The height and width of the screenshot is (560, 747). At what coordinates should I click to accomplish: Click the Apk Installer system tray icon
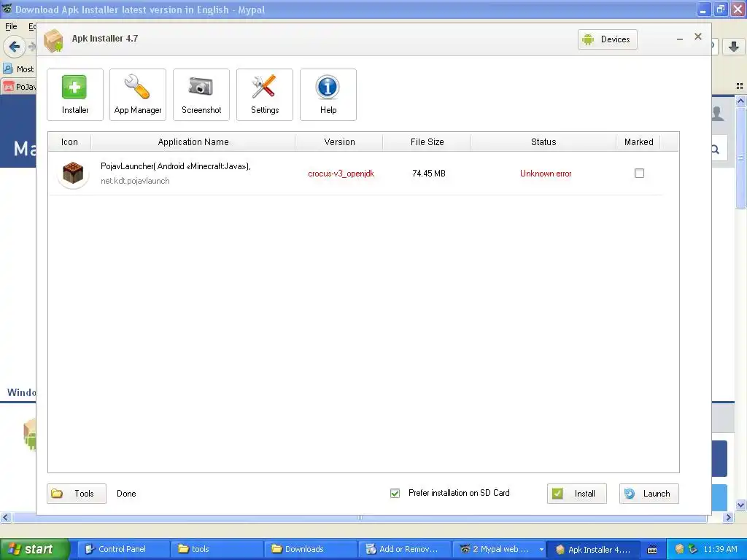680,549
